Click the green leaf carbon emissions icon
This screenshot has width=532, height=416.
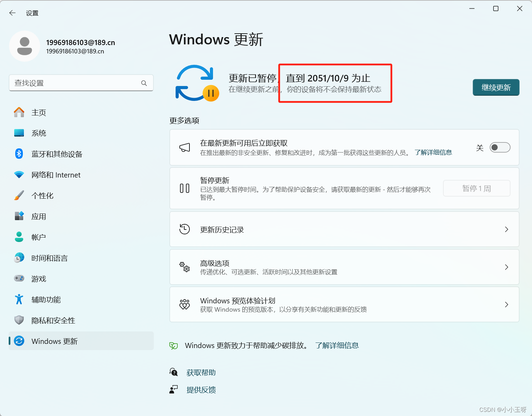[174, 346]
